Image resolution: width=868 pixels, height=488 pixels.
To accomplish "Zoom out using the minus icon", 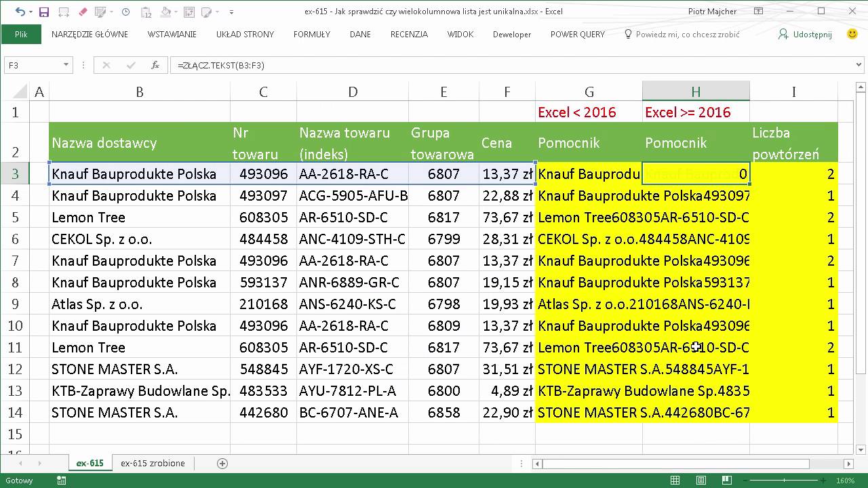I will [745, 481].
